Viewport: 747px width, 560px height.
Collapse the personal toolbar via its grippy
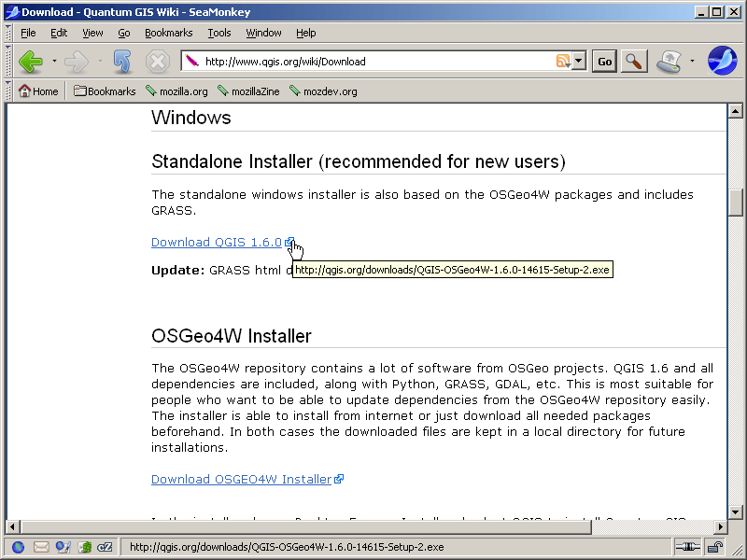pos(8,91)
